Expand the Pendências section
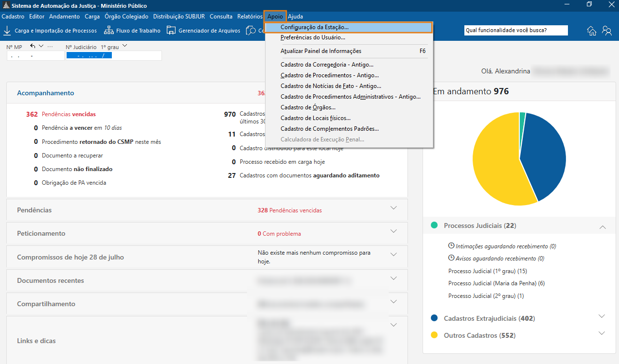The image size is (619, 364). click(394, 208)
